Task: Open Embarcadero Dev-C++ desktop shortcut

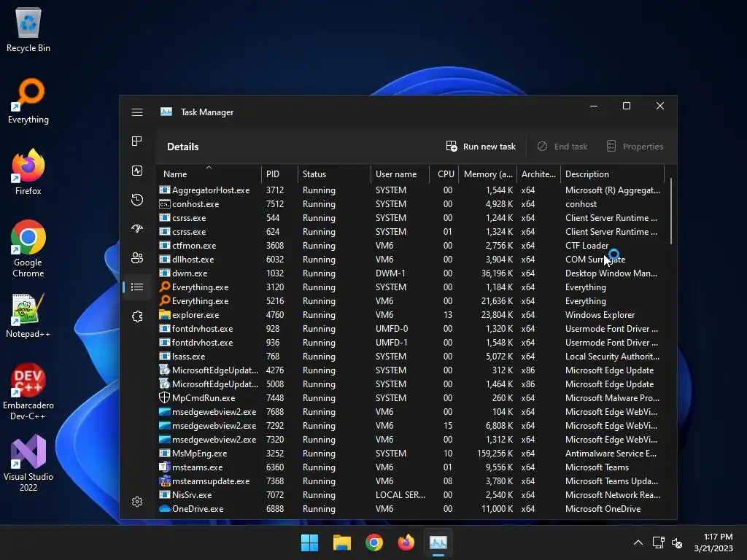Action: click(28, 392)
